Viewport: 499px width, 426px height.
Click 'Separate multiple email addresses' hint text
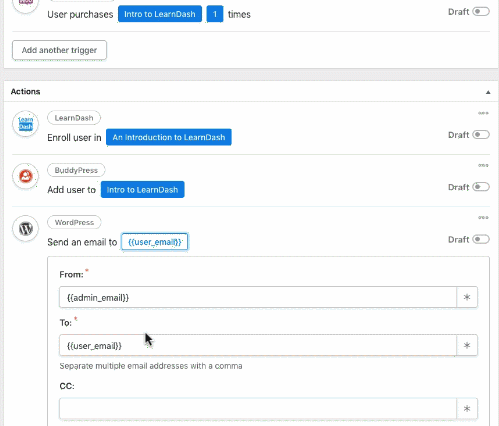[x=151, y=366]
